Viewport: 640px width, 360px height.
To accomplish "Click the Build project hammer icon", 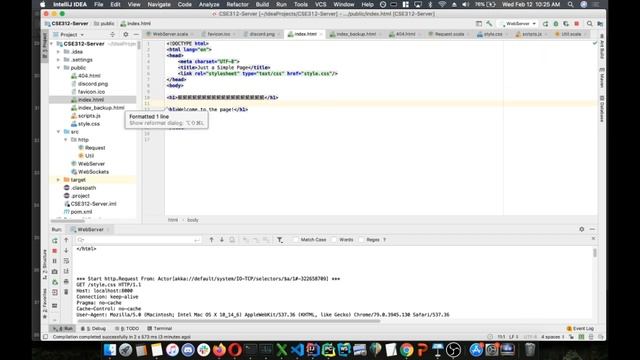I will tap(489, 24).
